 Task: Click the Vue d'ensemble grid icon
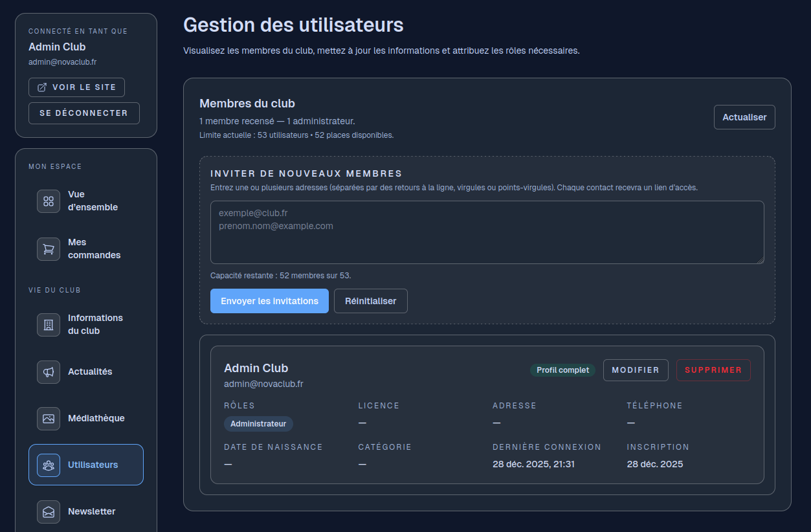(x=49, y=201)
